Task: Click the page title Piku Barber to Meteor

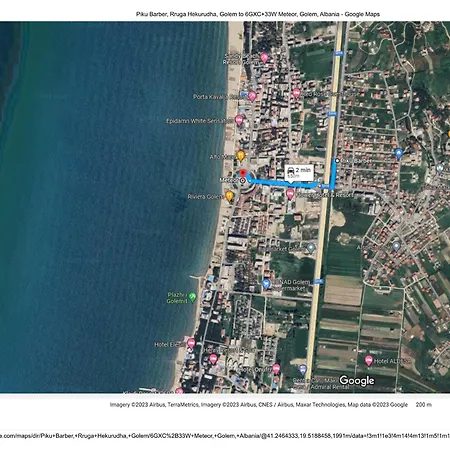Action: coord(258,14)
